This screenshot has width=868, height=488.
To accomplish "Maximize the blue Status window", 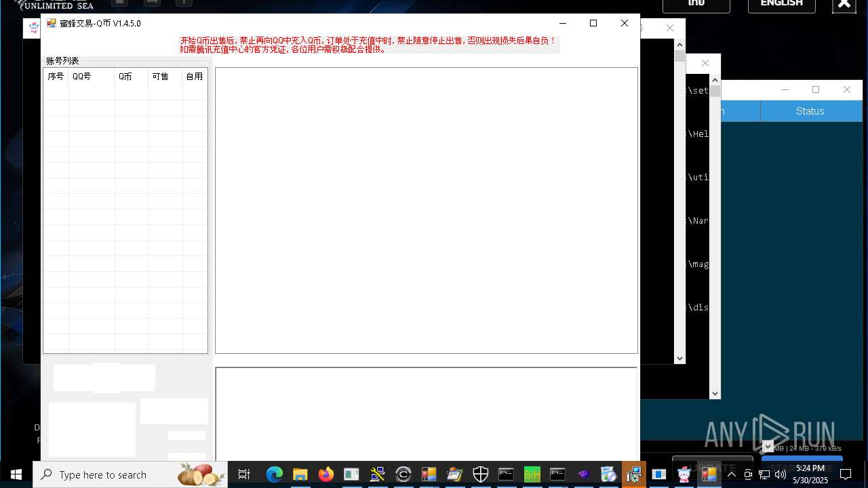I will pyautogui.click(x=816, y=89).
